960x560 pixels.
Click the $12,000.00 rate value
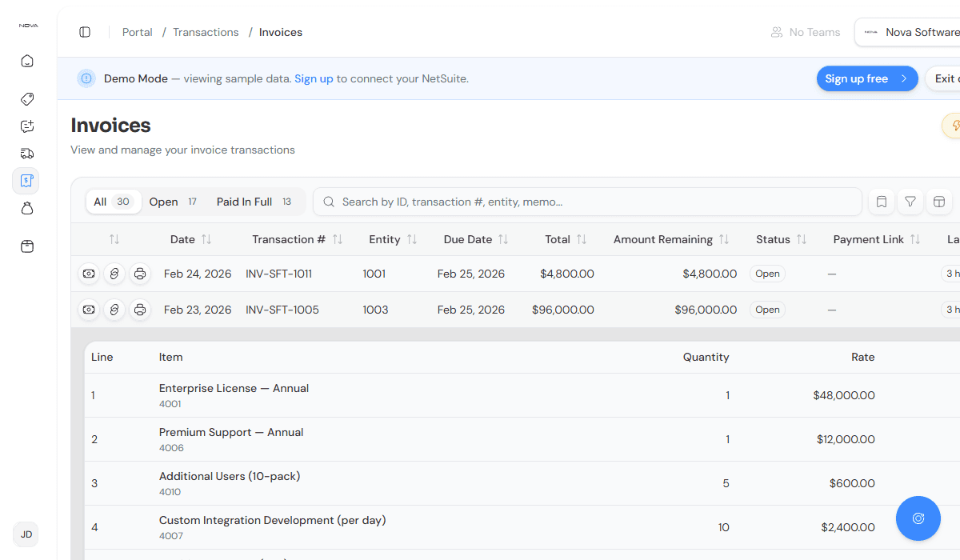[846, 439]
